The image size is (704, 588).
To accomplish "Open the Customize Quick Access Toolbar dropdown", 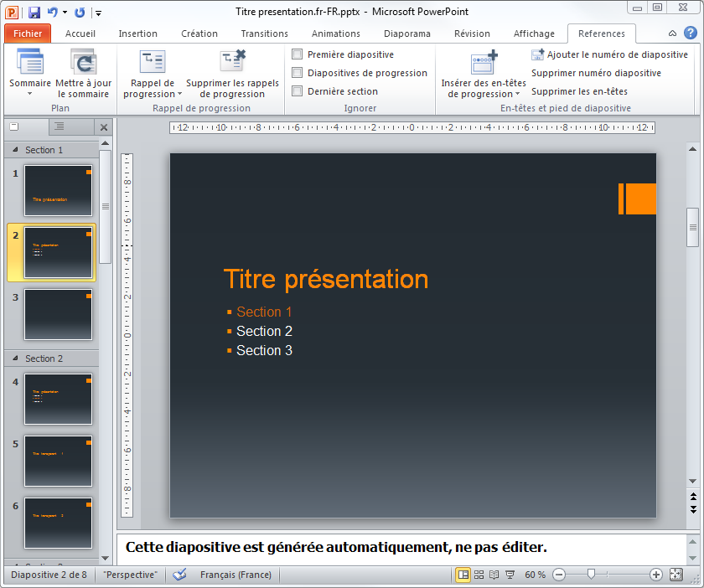I will click(x=98, y=13).
